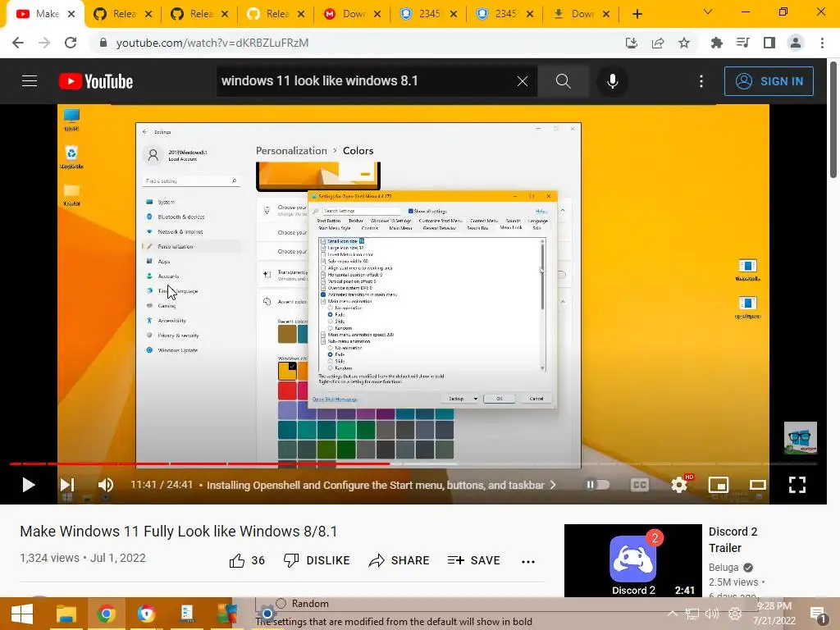Switch to miniplayer mode
Viewport: 840px width, 630px height.
[x=719, y=485]
